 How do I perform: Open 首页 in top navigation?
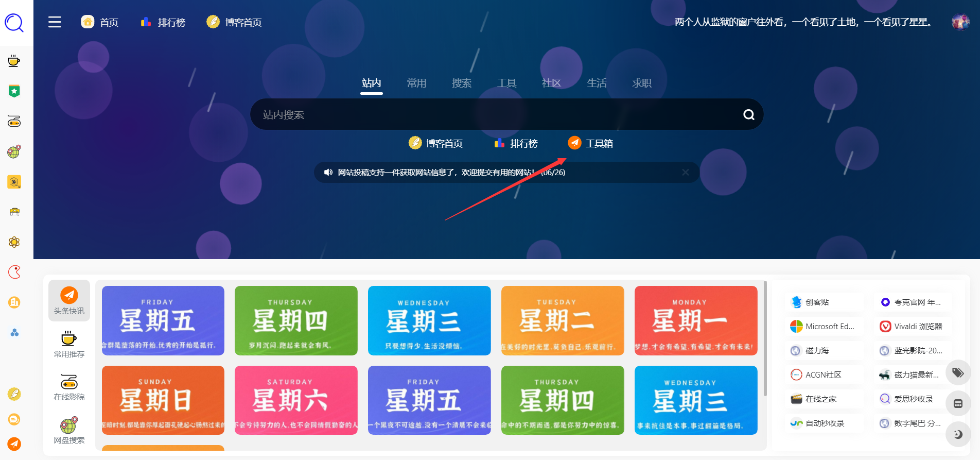[100, 22]
